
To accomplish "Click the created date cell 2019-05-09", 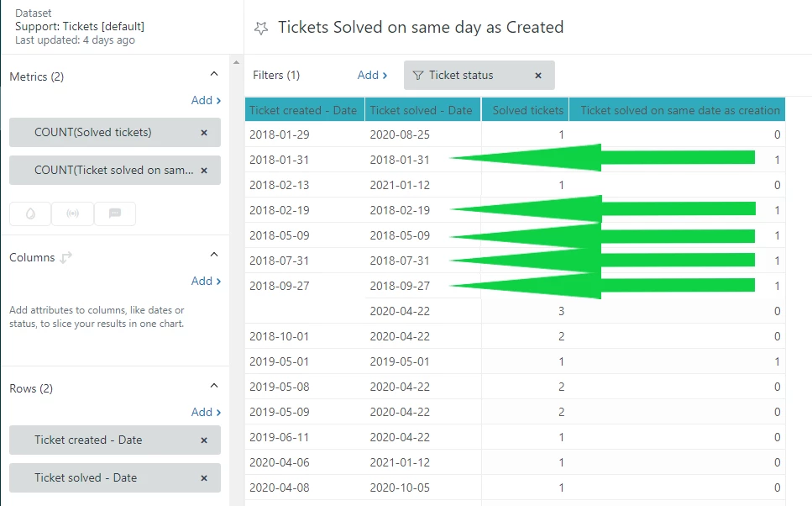I will [280, 412].
